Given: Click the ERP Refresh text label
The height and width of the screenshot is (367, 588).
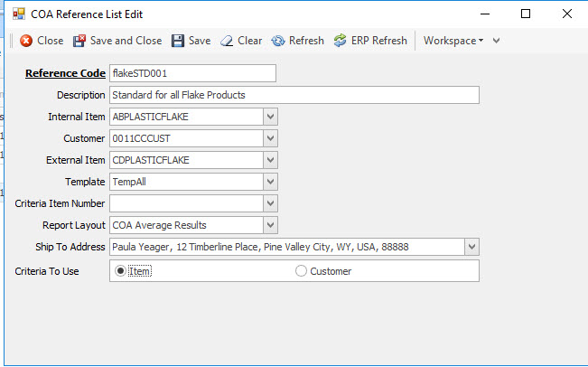Looking at the screenshot, I should pos(379,41).
